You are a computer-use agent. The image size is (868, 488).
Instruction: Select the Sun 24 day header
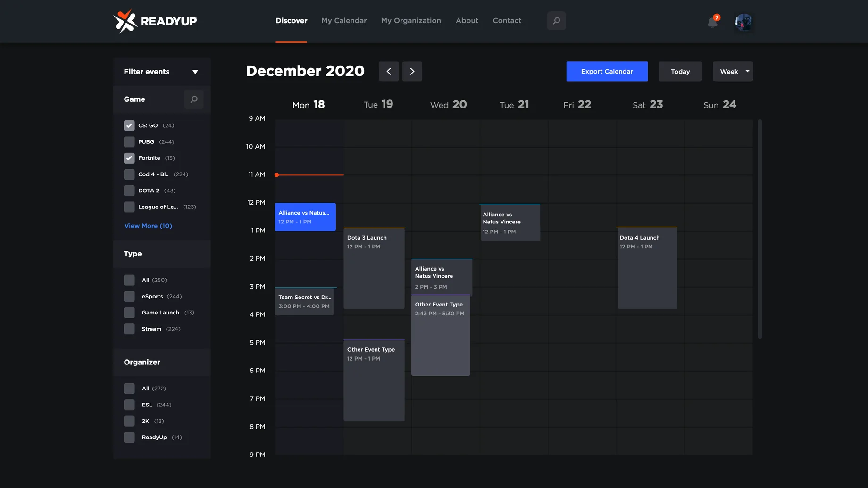pos(720,105)
